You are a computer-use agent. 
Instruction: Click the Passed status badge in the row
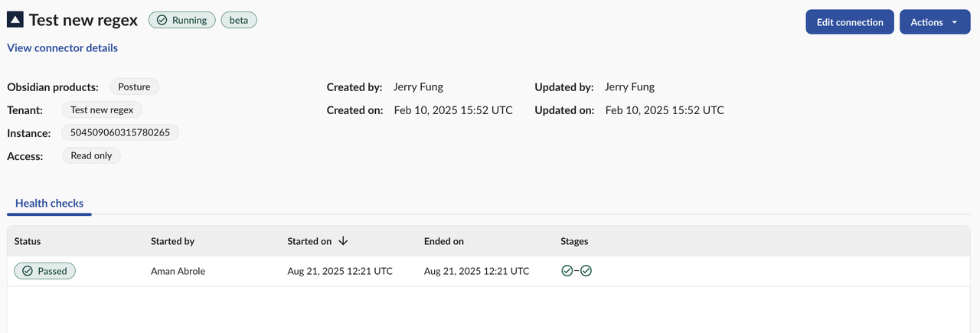tap(45, 271)
